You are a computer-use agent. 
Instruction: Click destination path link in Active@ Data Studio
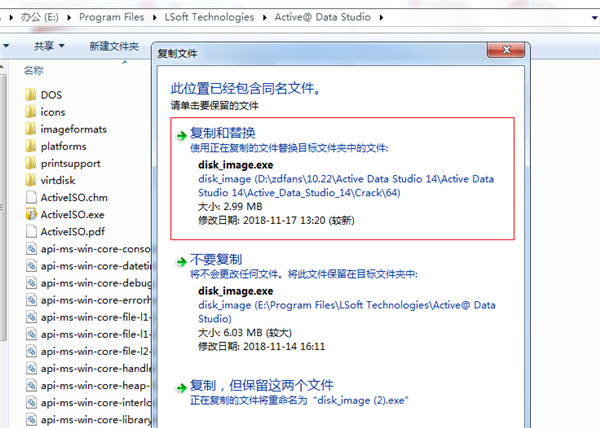(347, 312)
